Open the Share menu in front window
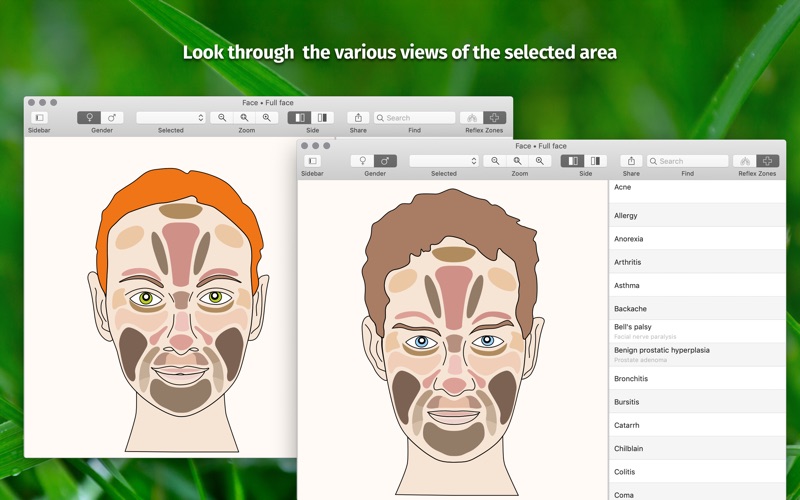Image resolution: width=800 pixels, height=500 pixels. [631, 161]
